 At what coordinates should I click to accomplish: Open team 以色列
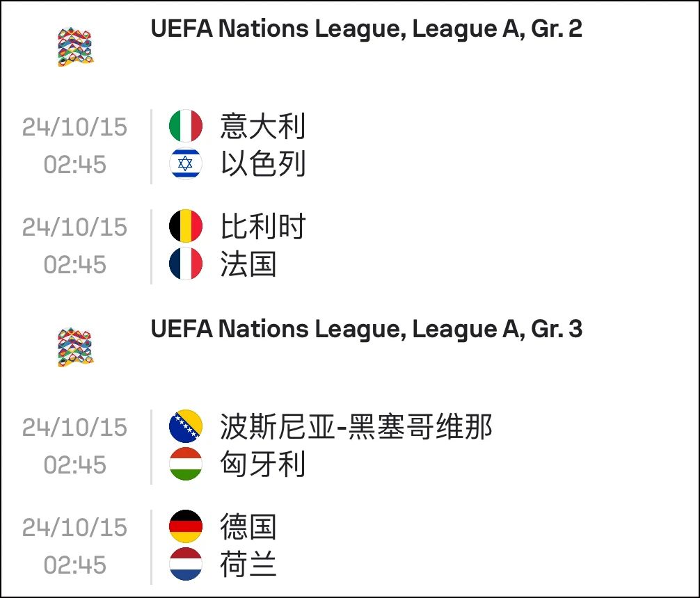263,163
